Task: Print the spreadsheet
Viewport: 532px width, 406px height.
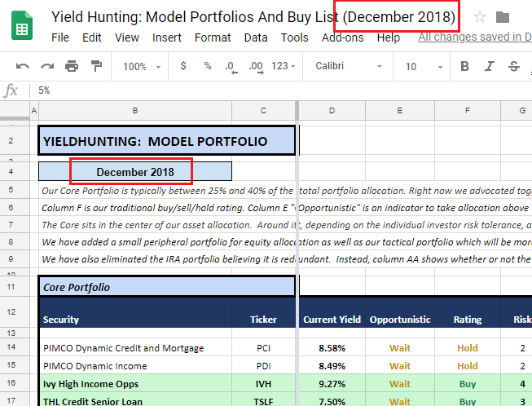Action: [72, 66]
